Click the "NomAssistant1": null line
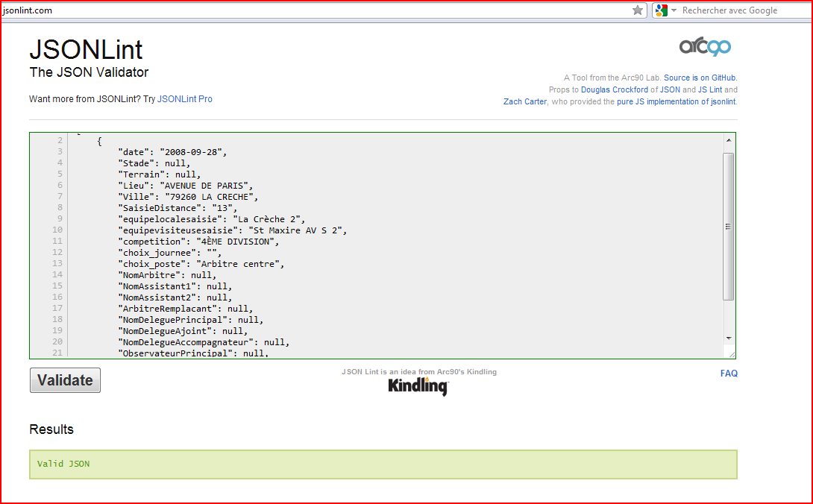Viewport: 813px width, 504px height. (175, 286)
